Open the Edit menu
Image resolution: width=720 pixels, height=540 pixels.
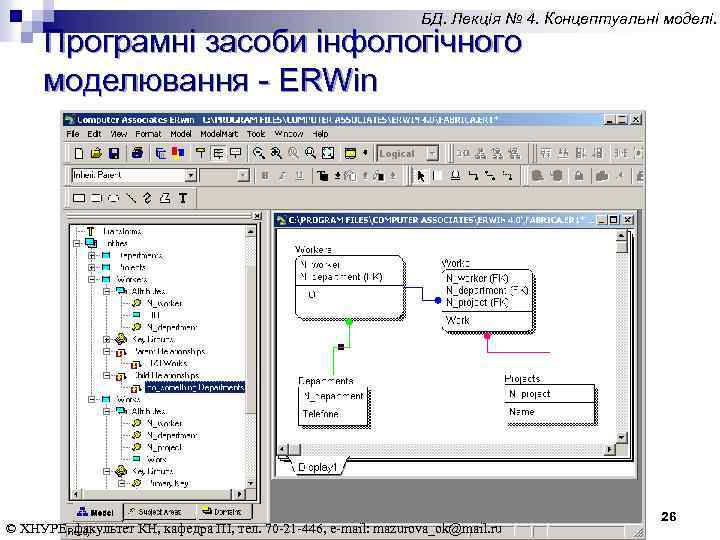point(94,134)
